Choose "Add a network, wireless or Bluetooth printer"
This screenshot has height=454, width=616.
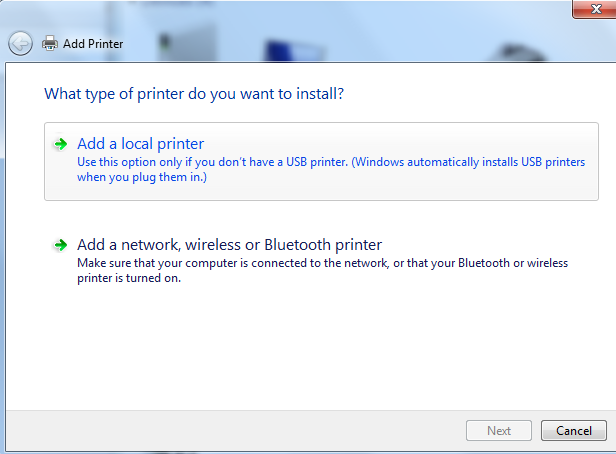tap(230, 244)
